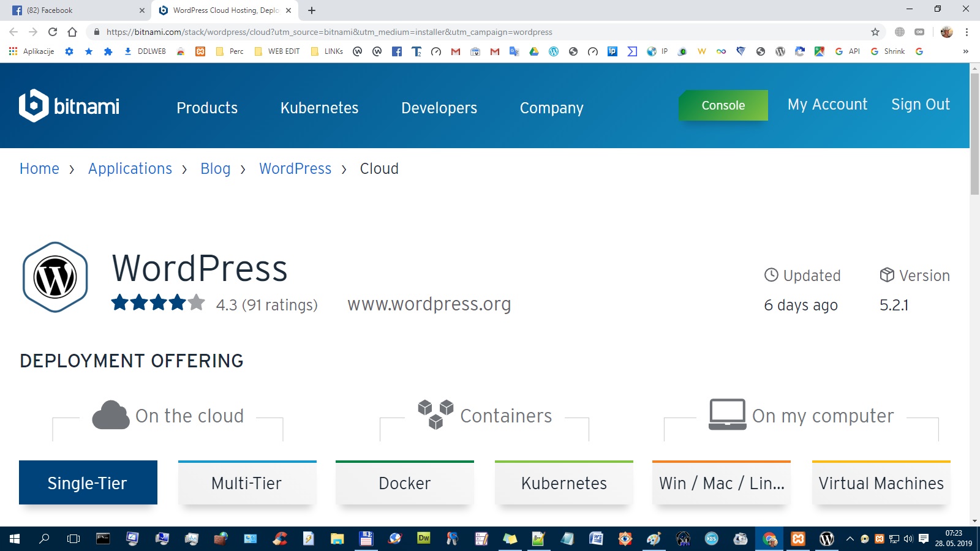Open the Aplikacije apps grid
The image size is (980, 551).
click(x=32, y=51)
